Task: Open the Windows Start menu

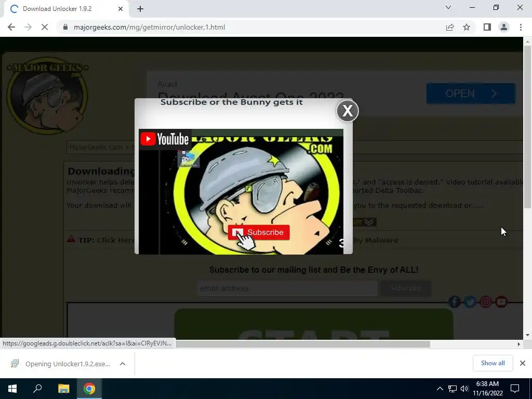Action: coord(12,389)
